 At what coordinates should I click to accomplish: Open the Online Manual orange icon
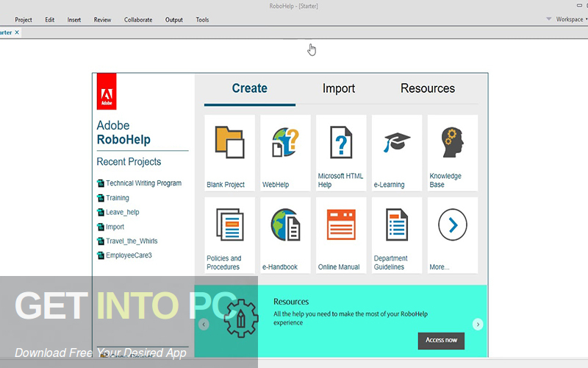341,224
